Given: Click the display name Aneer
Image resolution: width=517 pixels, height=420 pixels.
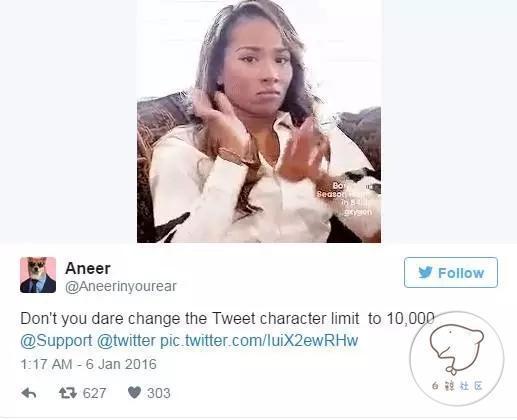Looking at the screenshot, I should click(88, 268).
